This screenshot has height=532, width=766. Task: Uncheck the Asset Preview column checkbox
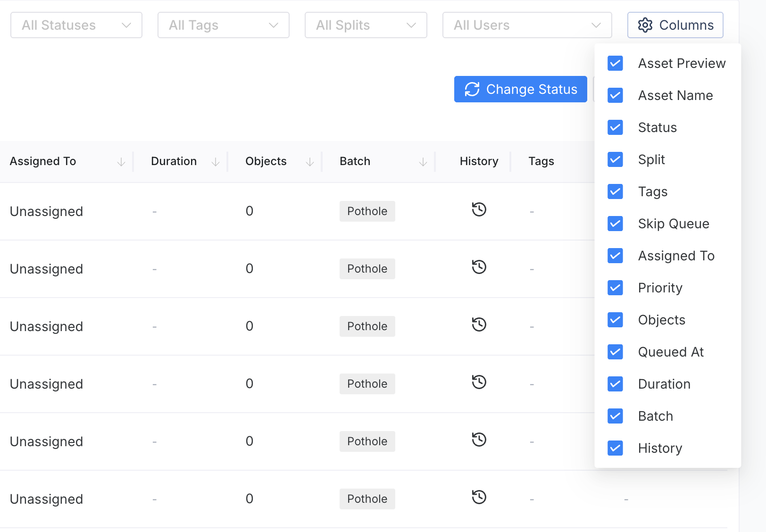coord(615,63)
